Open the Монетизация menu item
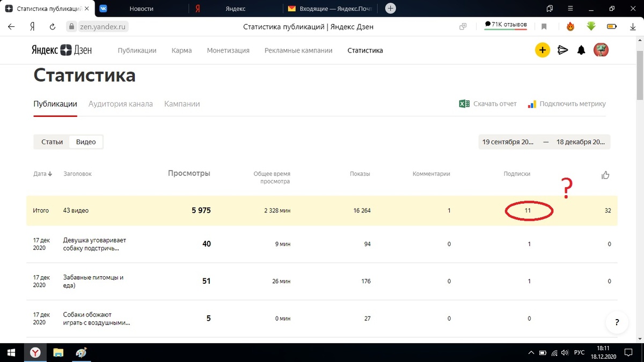 point(228,50)
